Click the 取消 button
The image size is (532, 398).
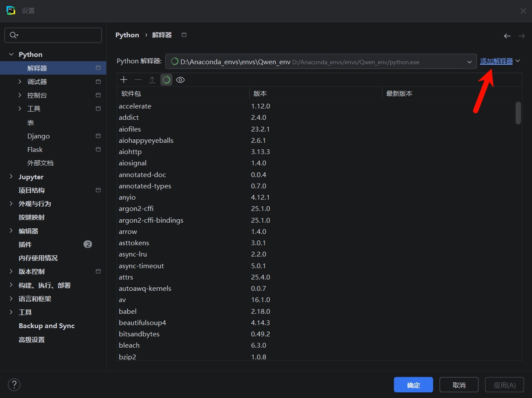point(459,385)
